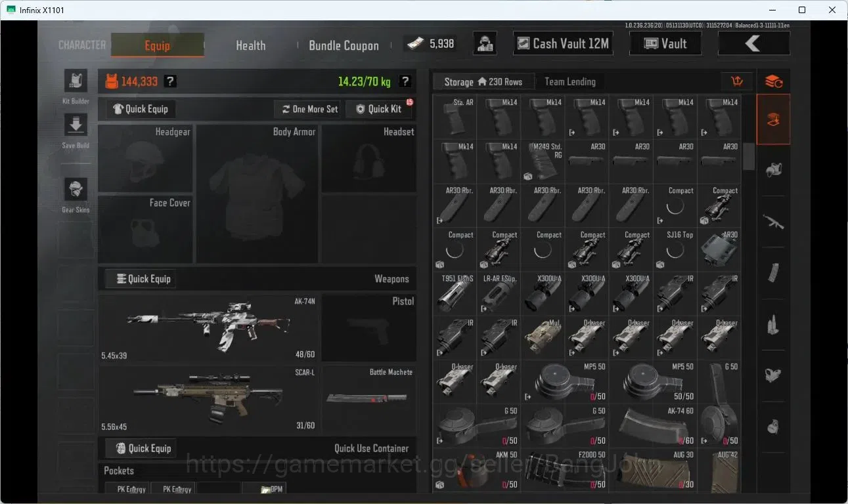
Task: Click the empty Face Cover slot
Action: pyautogui.click(x=146, y=229)
